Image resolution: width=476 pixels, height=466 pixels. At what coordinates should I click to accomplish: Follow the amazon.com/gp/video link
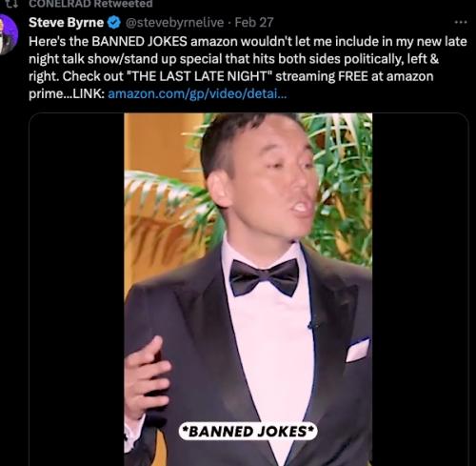click(197, 94)
